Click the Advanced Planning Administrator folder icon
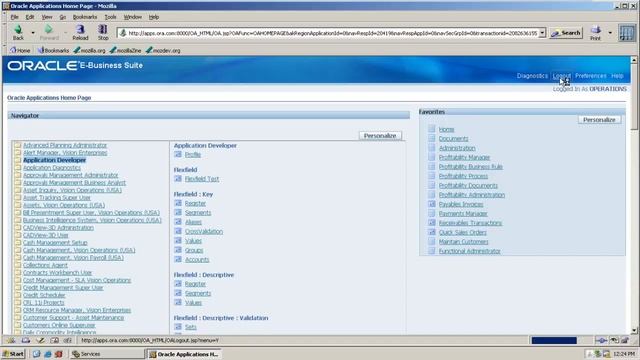 pos(18,145)
